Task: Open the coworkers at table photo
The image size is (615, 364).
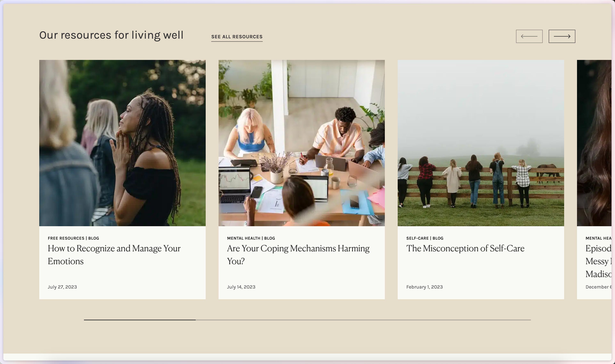Action: (301, 143)
